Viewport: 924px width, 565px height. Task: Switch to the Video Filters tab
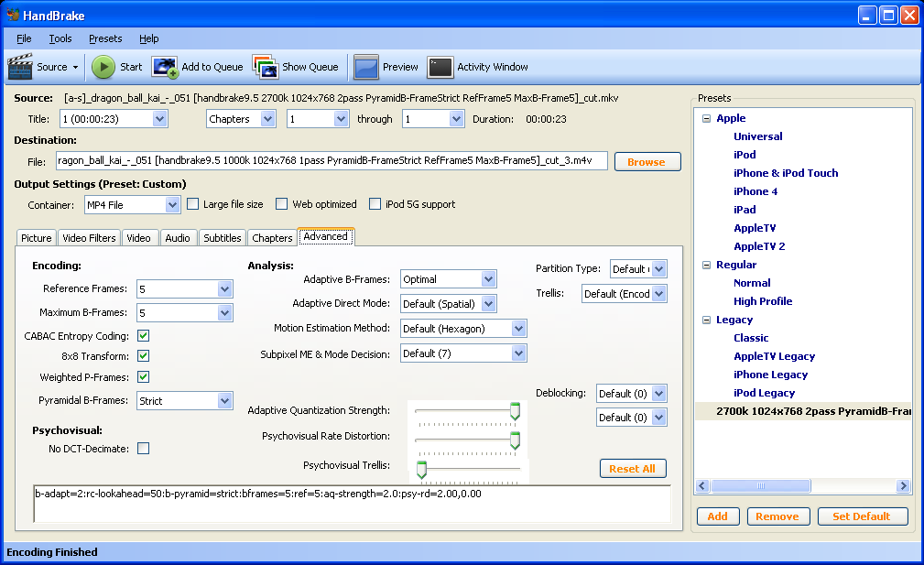[89, 237]
